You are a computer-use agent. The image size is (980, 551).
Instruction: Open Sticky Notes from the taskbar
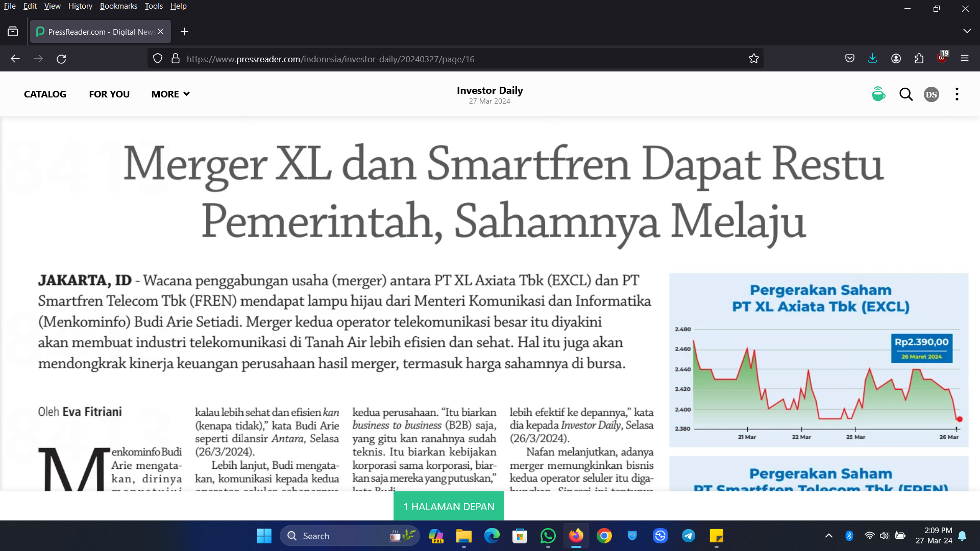(717, 536)
